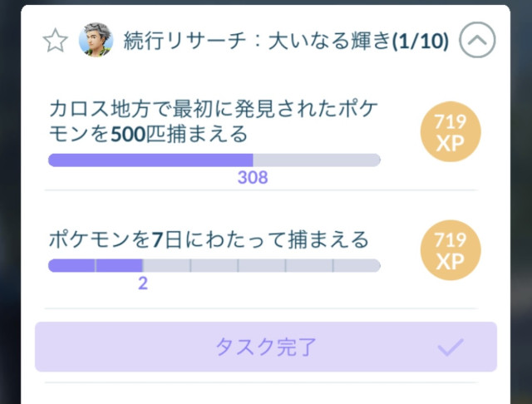
Task: Tap the professor avatar icon
Action: [96, 40]
